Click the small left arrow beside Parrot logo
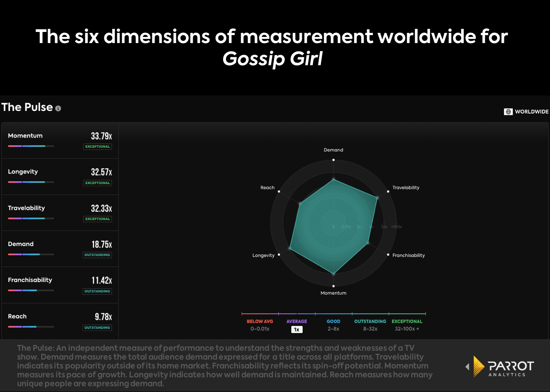550x392 pixels. [467, 367]
